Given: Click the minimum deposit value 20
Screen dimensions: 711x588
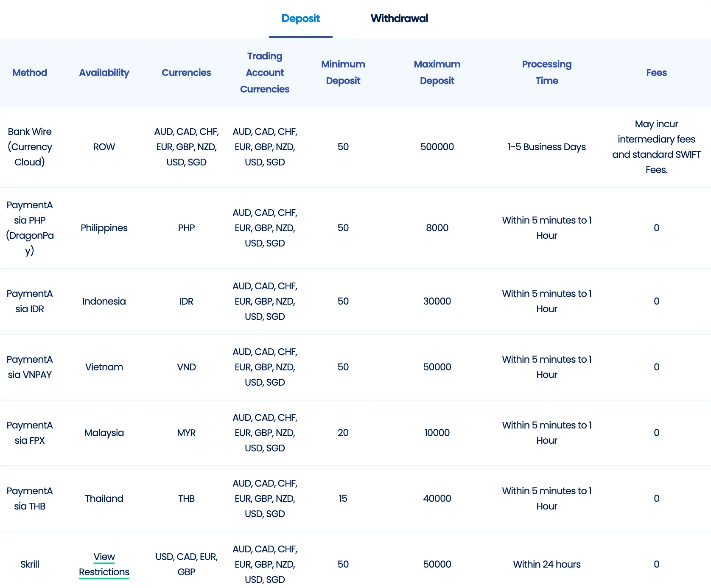Looking at the screenshot, I should 343,433.
